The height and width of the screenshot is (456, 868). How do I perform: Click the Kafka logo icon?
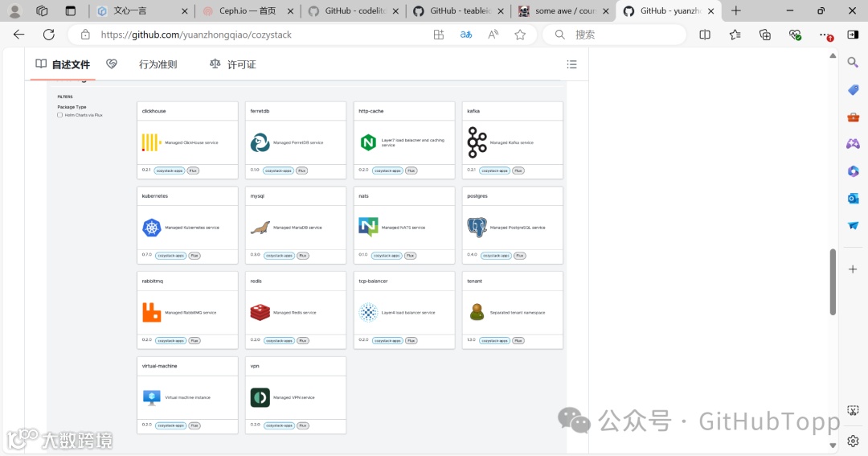tap(477, 142)
